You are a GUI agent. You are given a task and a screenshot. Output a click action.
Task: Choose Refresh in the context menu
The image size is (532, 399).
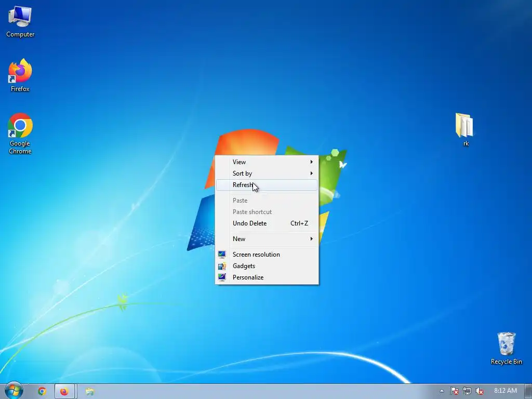267,185
